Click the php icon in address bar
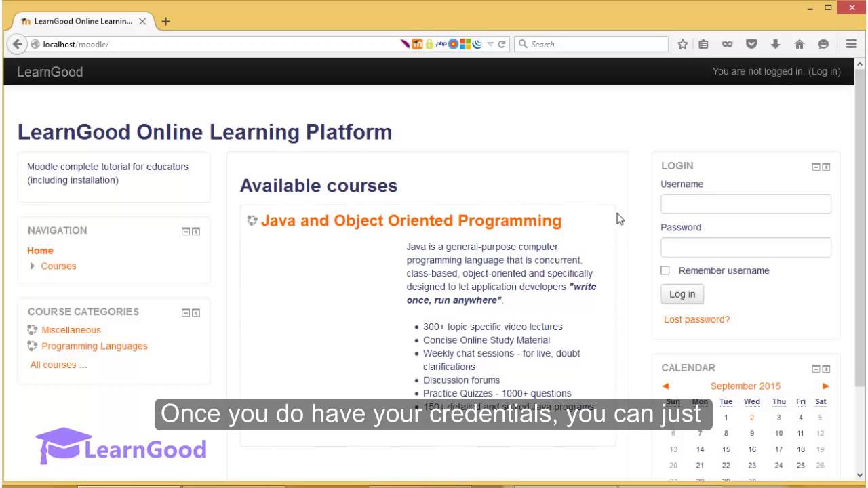The height and width of the screenshot is (488, 868). point(441,44)
